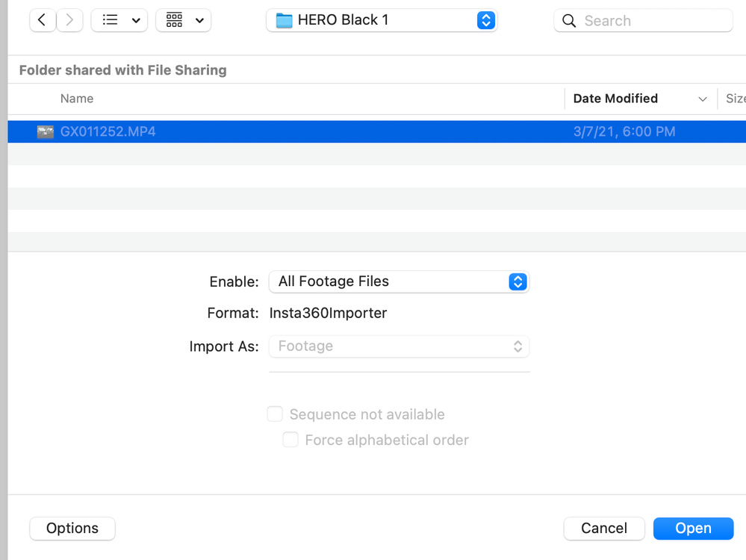Viewport: 746px width, 560px height.
Task: Check Force alphabetical order option
Action: [x=290, y=440]
